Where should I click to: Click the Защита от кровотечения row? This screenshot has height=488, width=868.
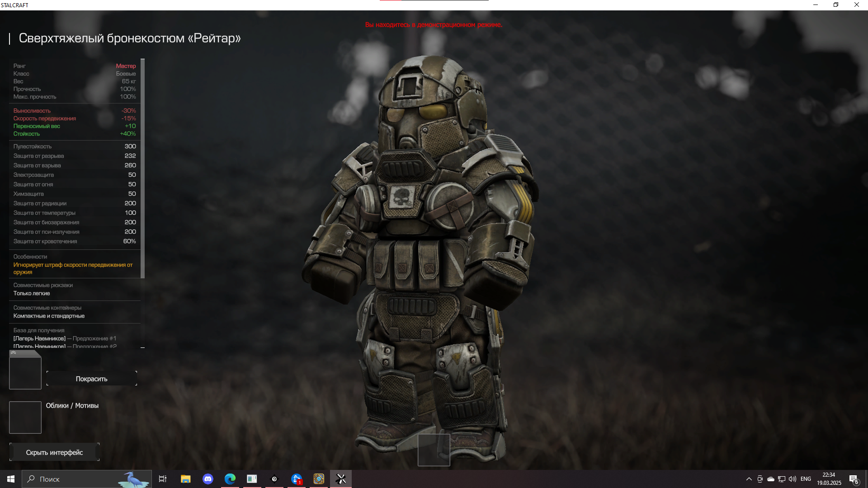pyautogui.click(x=75, y=241)
